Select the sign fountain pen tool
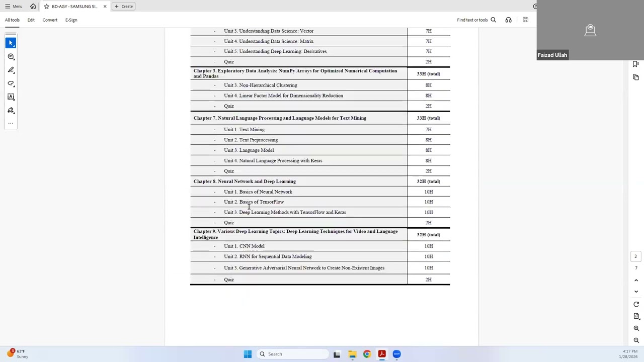 click(11, 110)
